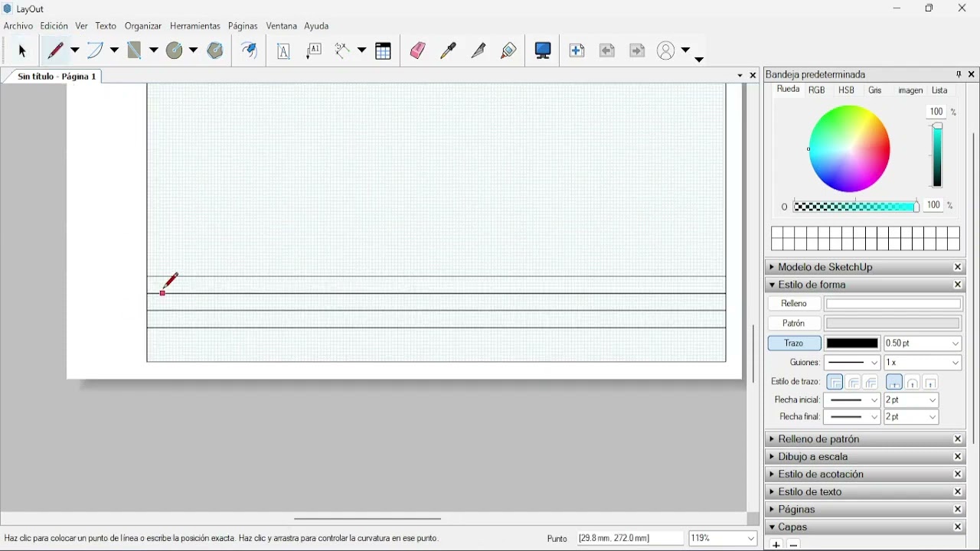The image size is (980, 551).
Task: Select flat end cap style
Action: [x=894, y=382]
